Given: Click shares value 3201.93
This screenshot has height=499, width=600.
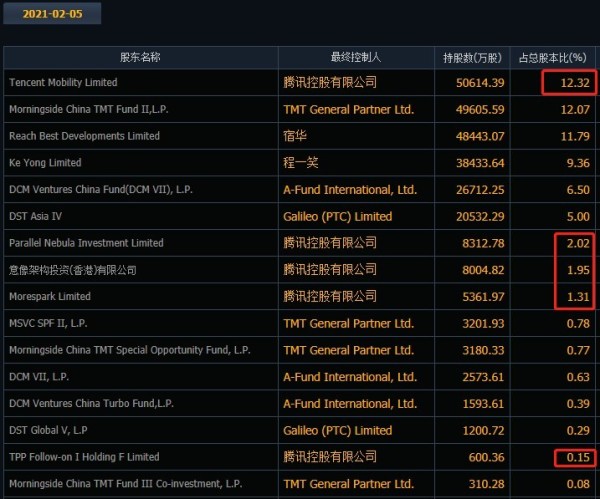Looking at the screenshot, I should click(x=483, y=324).
